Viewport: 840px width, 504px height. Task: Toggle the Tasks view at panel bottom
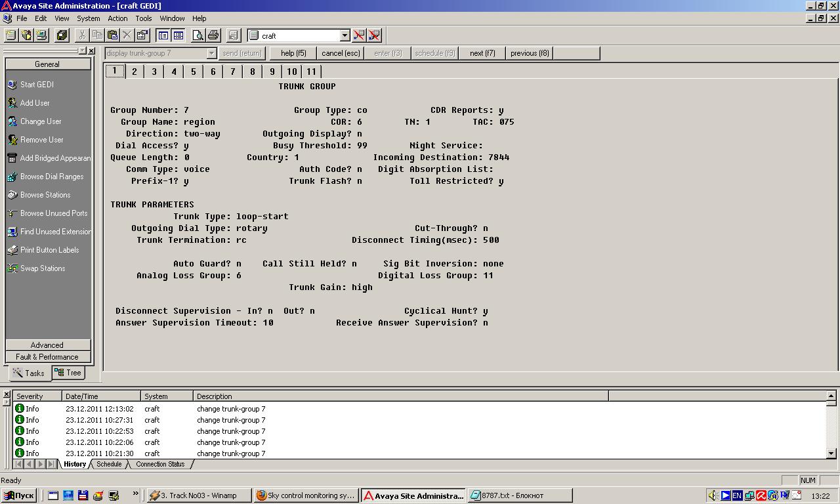[29, 373]
